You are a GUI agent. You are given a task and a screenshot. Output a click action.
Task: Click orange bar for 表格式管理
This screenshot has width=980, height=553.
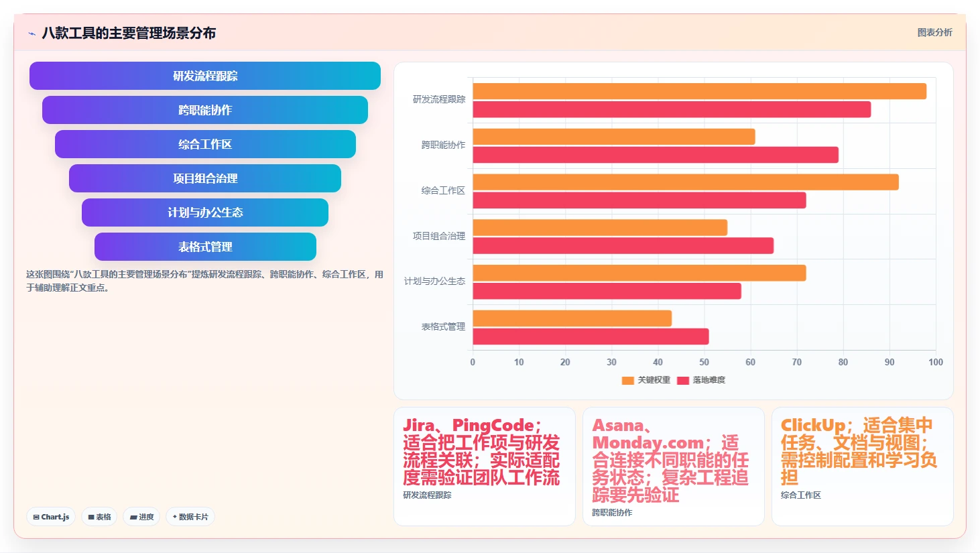572,318
